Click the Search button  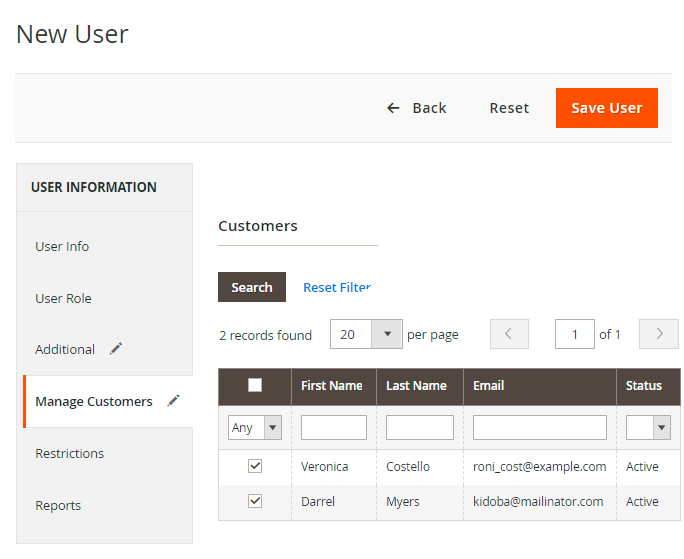tap(252, 287)
